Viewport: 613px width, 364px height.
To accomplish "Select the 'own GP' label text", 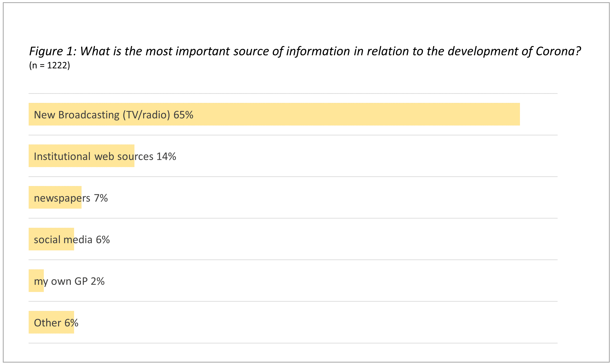I will pos(69,281).
